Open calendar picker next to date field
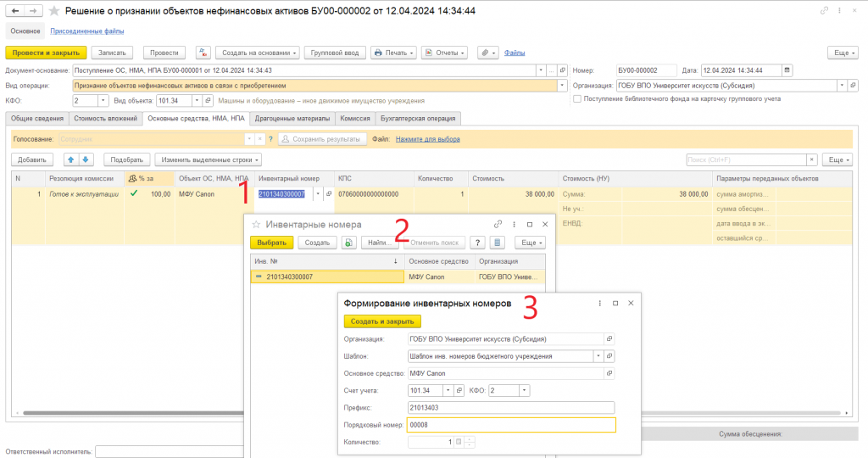 coord(787,70)
